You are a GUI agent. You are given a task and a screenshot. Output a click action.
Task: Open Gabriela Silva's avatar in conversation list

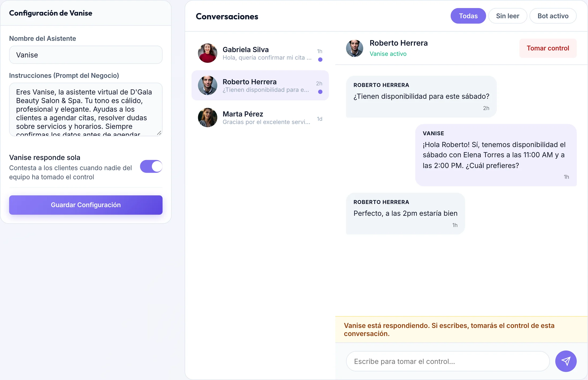[207, 53]
